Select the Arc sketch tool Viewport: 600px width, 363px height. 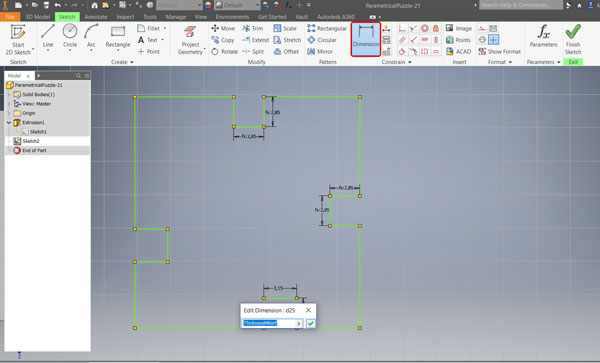pyautogui.click(x=91, y=37)
